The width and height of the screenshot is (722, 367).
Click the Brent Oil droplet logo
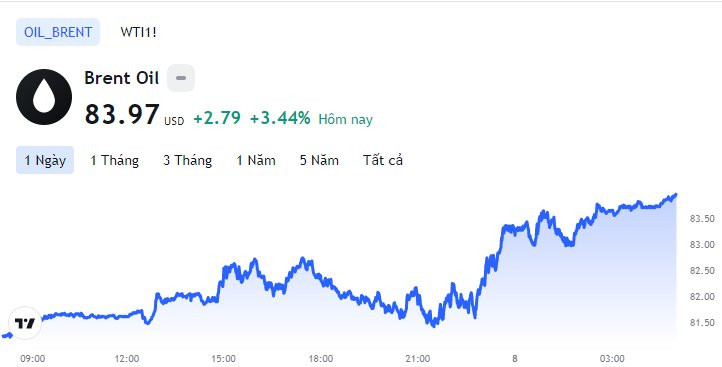tap(44, 97)
